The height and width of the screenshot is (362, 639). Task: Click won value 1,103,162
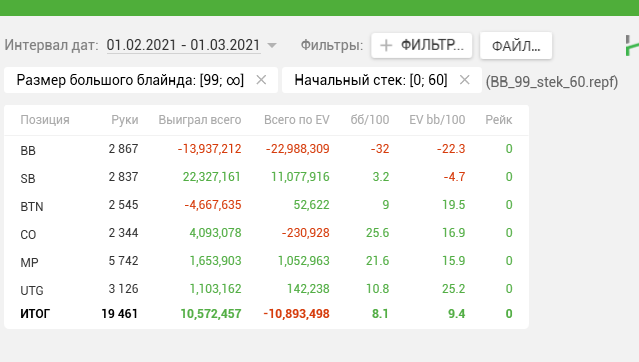coord(216,289)
